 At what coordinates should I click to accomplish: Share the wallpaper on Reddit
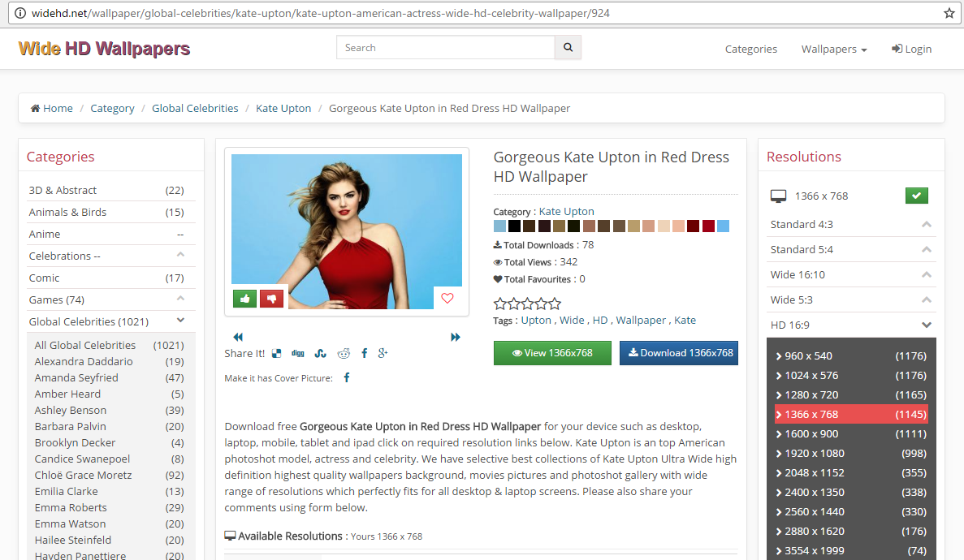tap(343, 353)
